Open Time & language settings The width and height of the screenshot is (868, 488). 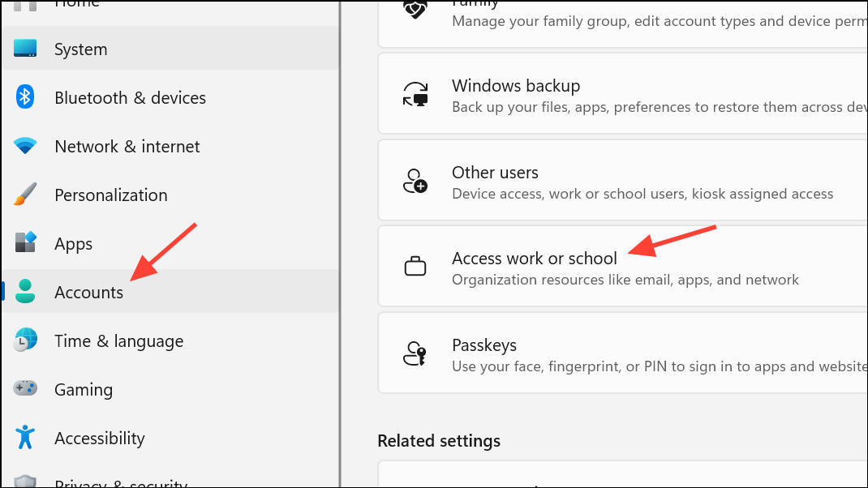click(170, 340)
